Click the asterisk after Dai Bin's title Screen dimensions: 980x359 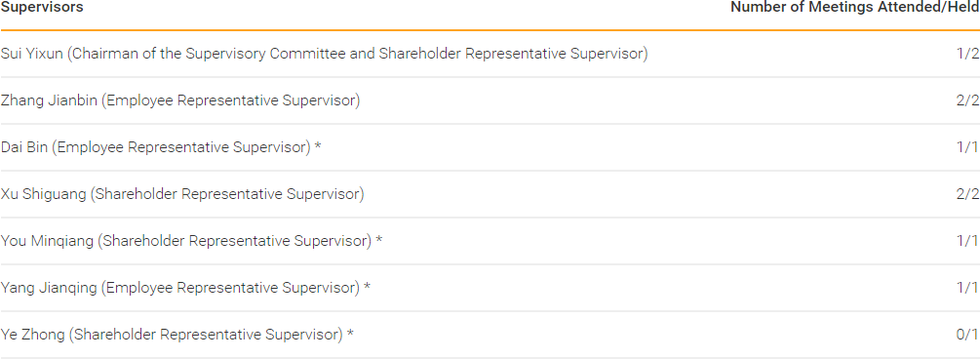318,146
